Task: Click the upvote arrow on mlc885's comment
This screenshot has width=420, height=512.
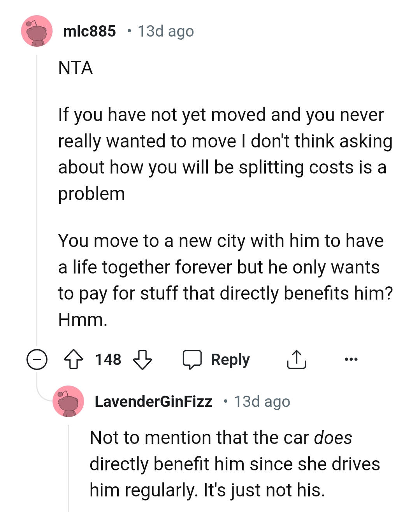Action: click(73, 359)
